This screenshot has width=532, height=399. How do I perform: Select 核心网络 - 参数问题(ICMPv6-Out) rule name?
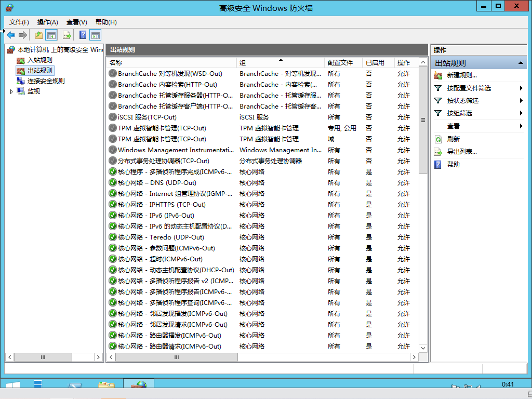167,248
